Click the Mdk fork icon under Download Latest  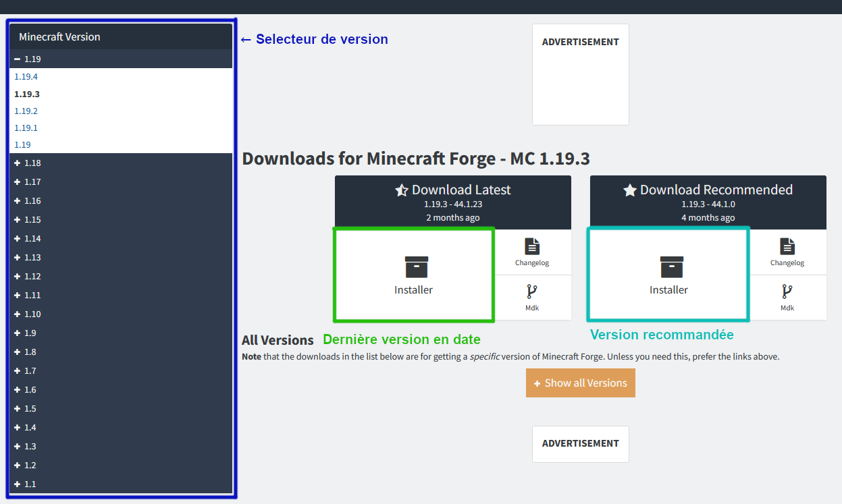pyautogui.click(x=531, y=291)
